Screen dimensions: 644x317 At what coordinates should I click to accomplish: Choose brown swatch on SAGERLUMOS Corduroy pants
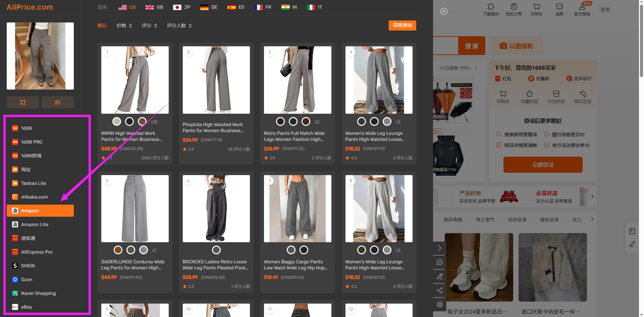point(118,250)
